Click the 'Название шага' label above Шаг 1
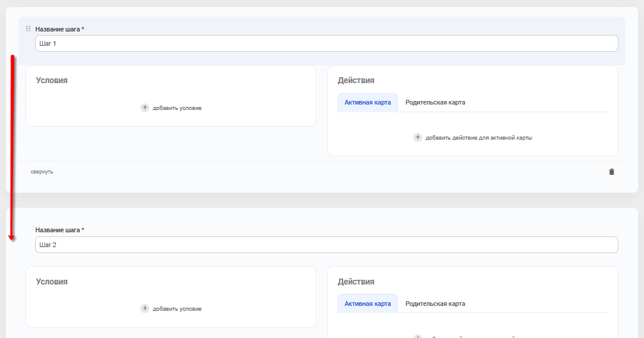The image size is (644, 338). [59, 29]
